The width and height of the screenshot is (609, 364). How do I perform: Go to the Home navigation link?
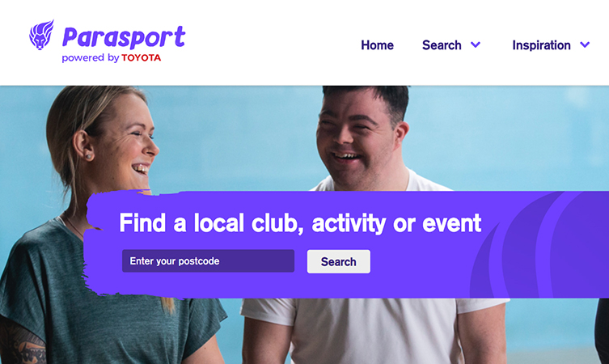pyautogui.click(x=377, y=45)
